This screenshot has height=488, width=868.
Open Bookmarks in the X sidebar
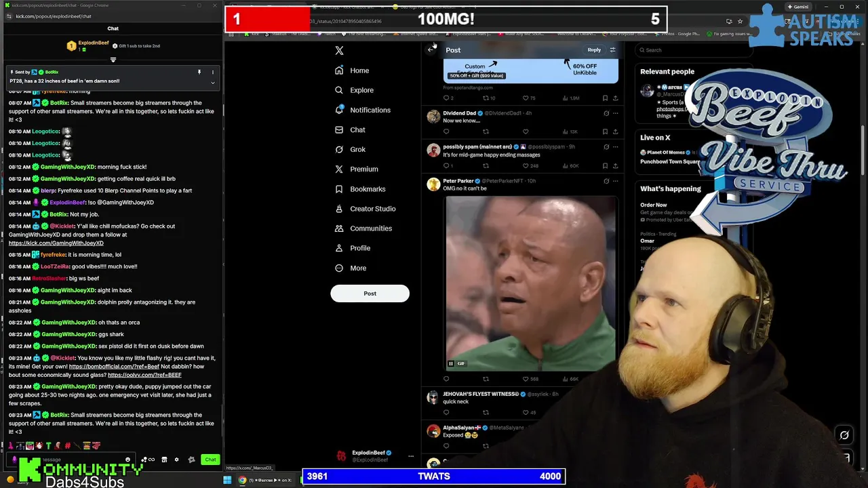360,189
